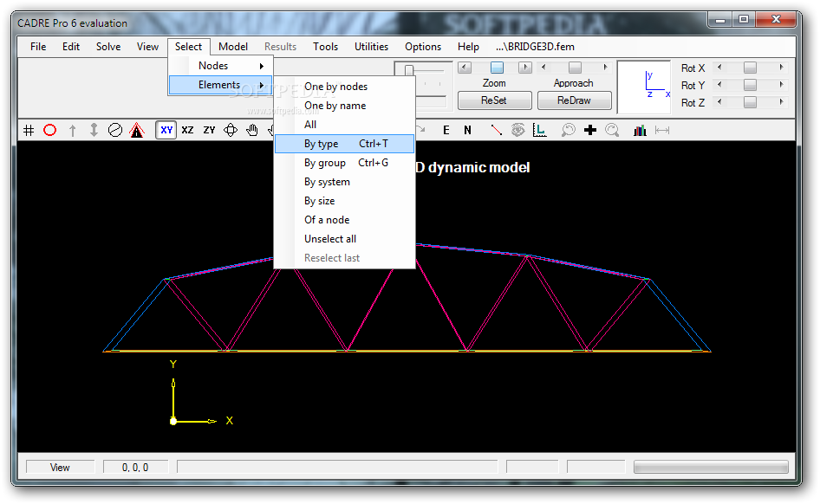The image size is (820, 504).
Task: Click the grayed eye icon
Action: 517,130
